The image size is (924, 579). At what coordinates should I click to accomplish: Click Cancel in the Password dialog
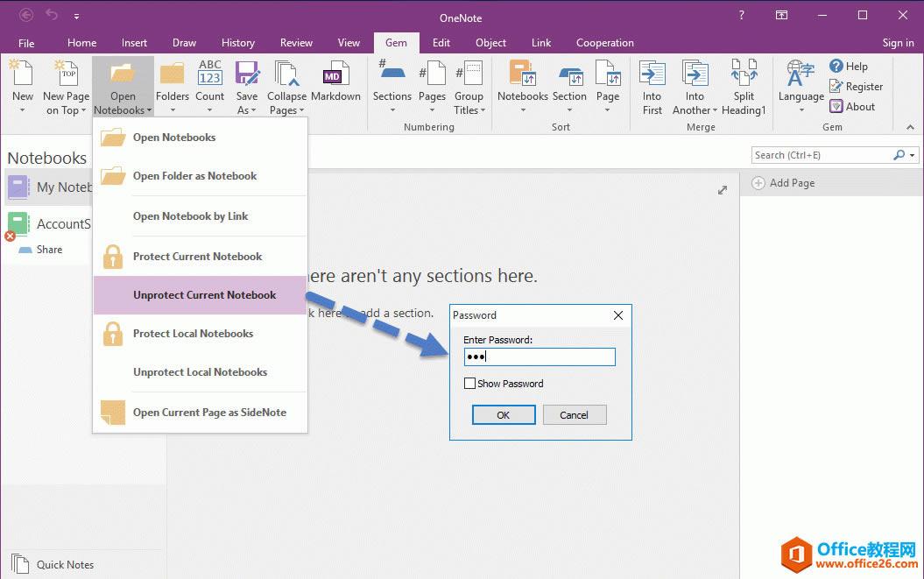coord(575,415)
